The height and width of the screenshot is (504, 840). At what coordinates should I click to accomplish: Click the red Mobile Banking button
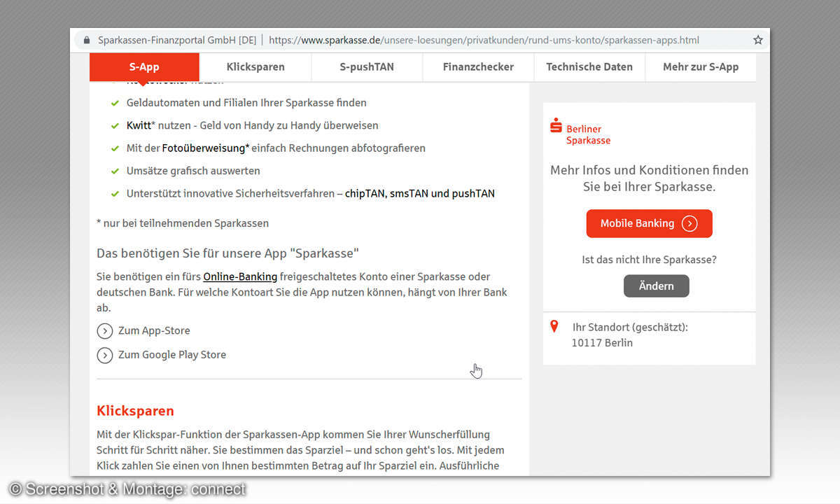[x=649, y=224]
